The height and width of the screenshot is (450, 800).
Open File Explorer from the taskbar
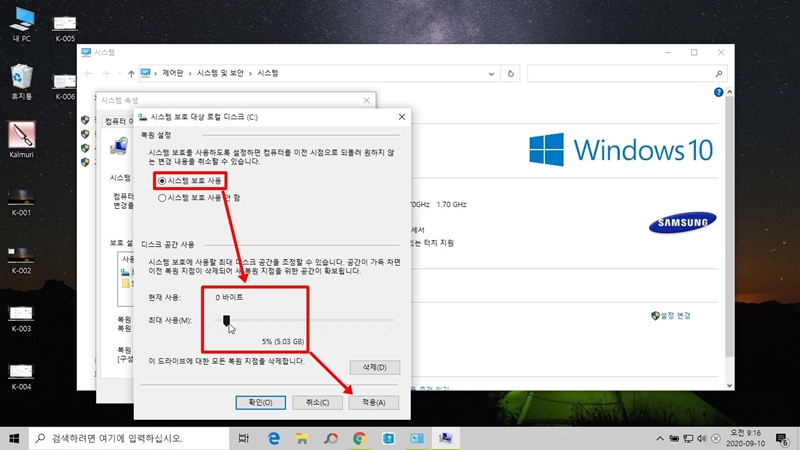[x=302, y=438]
